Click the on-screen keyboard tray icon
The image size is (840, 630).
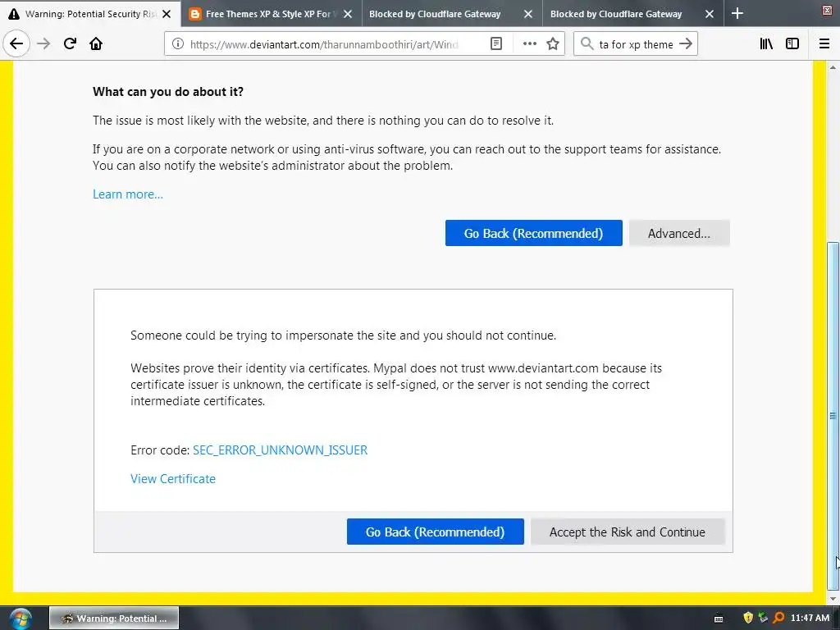pos(719,619)
